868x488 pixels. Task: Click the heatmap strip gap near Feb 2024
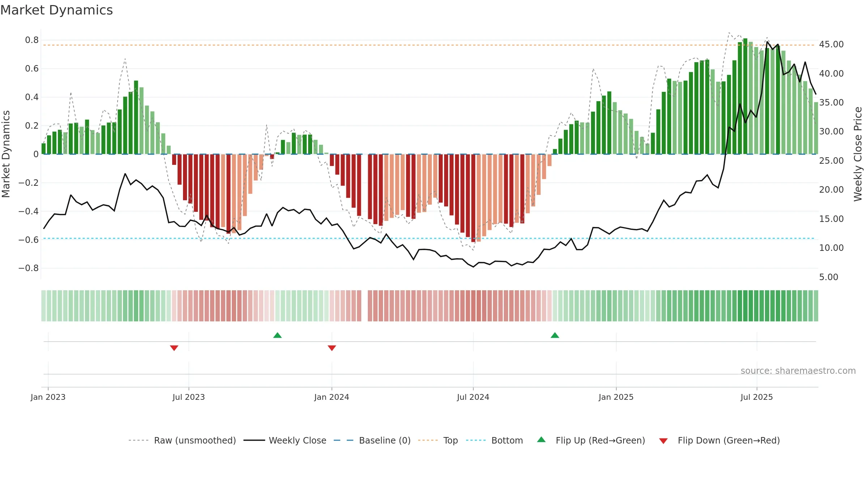click(365, 306)
